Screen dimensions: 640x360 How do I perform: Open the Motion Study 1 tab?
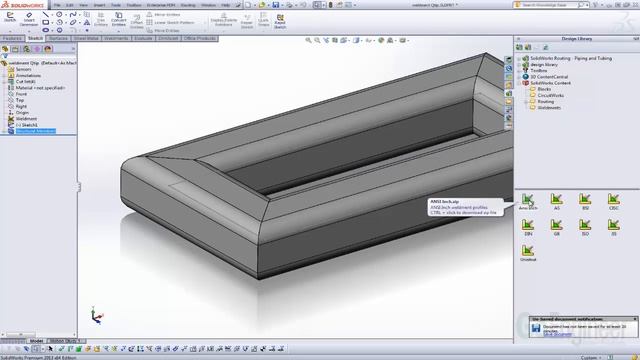[66, 341]
